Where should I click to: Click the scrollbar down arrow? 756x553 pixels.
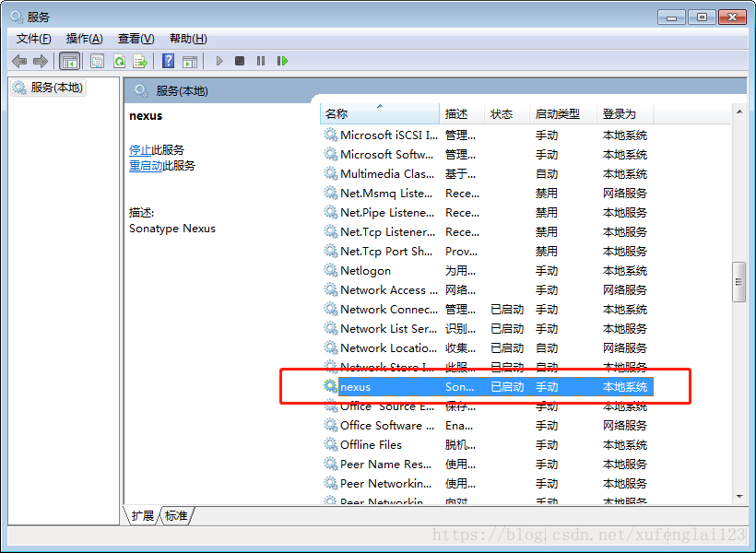point(739,497)
